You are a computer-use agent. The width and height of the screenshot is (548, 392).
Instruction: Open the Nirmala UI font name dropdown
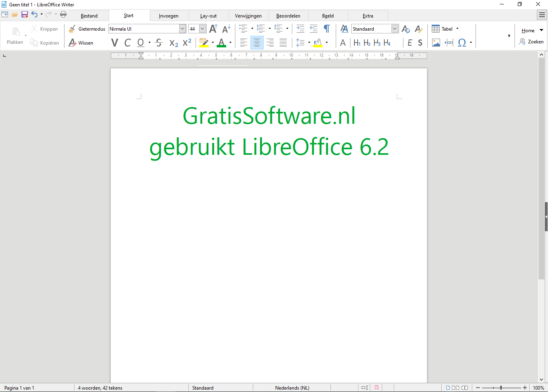tap(182, 29)
